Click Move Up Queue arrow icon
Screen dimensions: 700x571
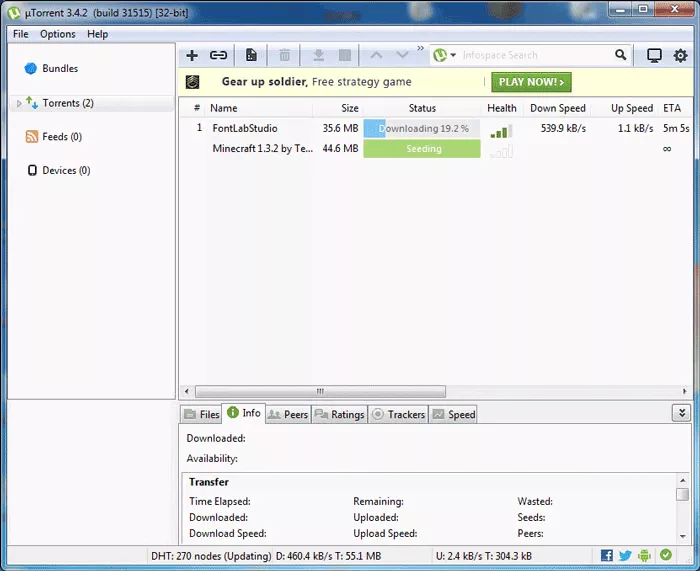pyautogui.click(x=376, y=55)
